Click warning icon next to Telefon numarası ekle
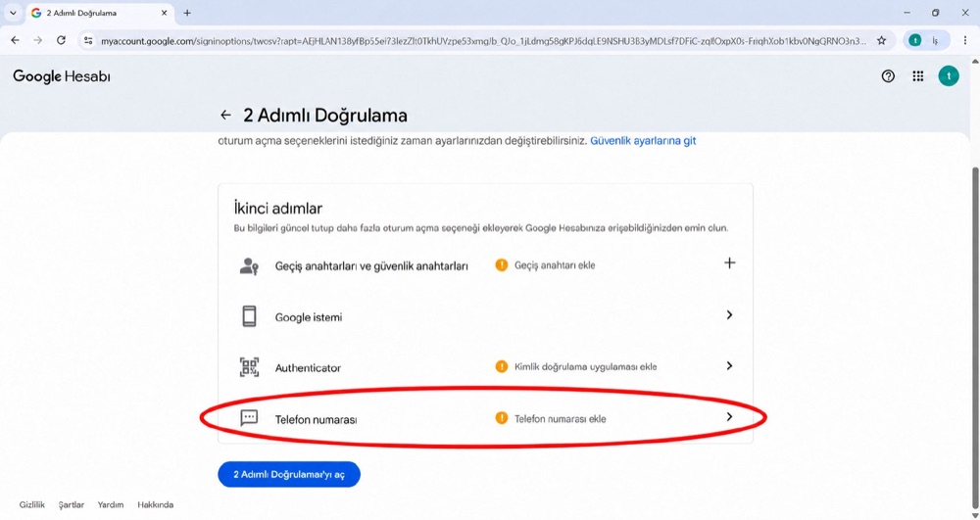Image resolution: width=980 pixels, height=520 pixels. point(501,417)
